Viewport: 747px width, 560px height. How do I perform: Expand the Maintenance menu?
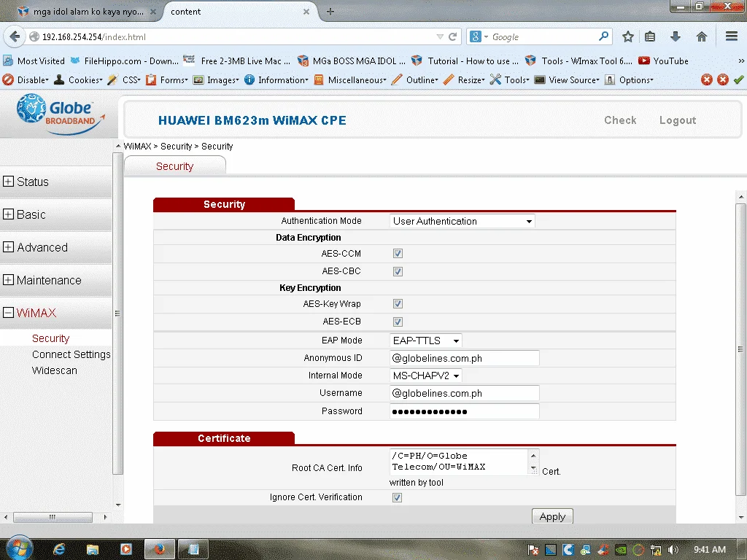[42, 280]
